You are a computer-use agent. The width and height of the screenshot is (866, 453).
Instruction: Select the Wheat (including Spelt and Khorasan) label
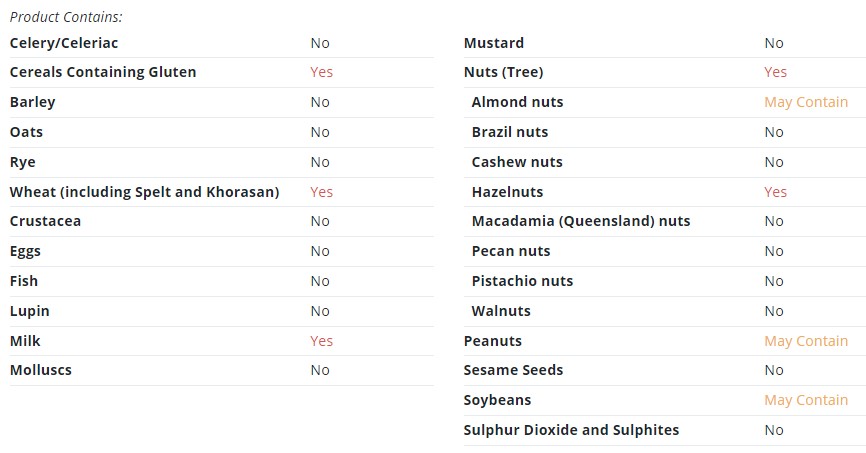pyautogui.click(x=144, y=192)
